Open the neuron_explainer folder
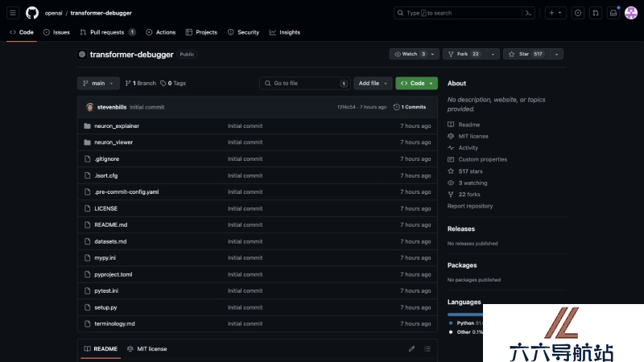This screenshot has width=644, height=362. tap(117, 126)
